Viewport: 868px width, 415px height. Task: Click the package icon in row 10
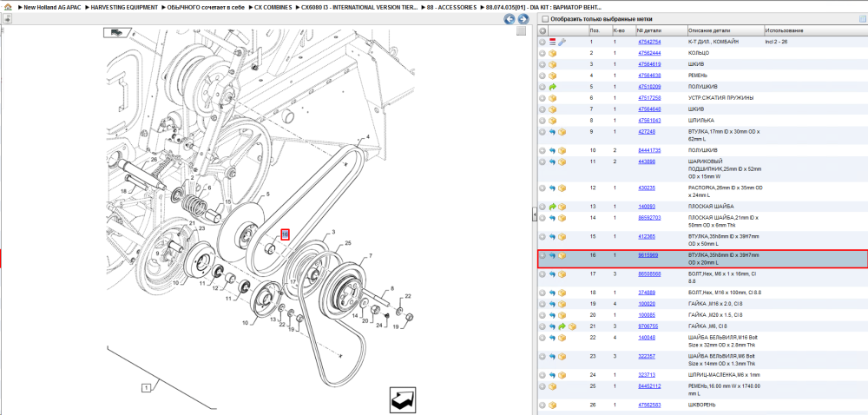[x=562, y=150]
